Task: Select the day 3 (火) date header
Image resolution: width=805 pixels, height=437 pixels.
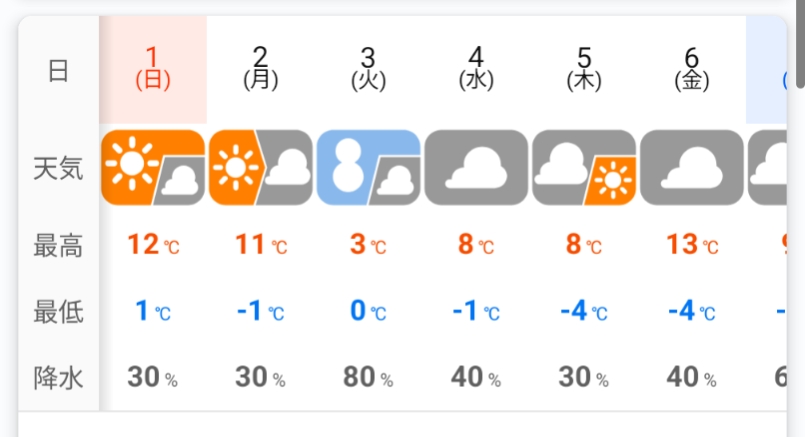Action: click(369, 69)
